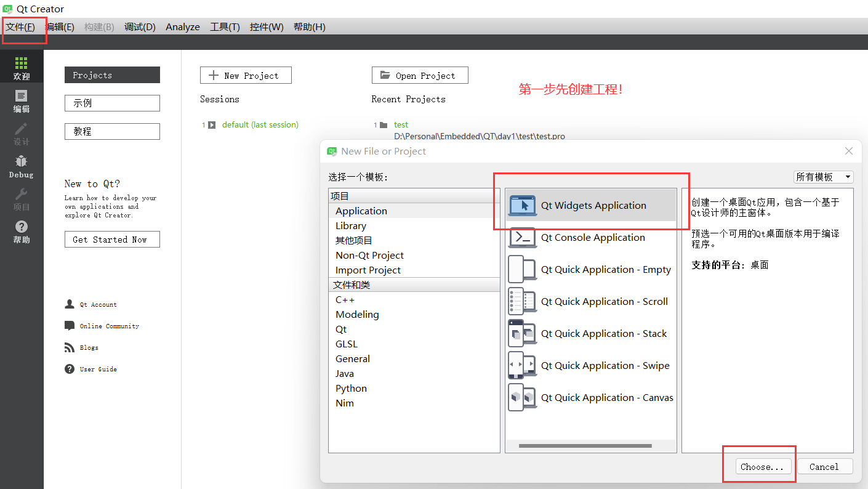Open the Qt Account link
868x489 pixels.
(x=98, y=305)
